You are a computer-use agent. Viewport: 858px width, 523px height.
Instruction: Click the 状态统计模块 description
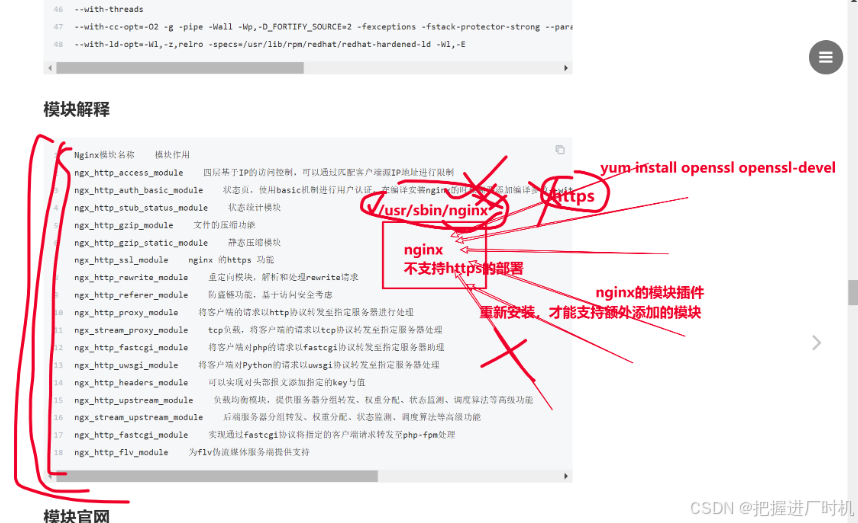pos(254,207)
